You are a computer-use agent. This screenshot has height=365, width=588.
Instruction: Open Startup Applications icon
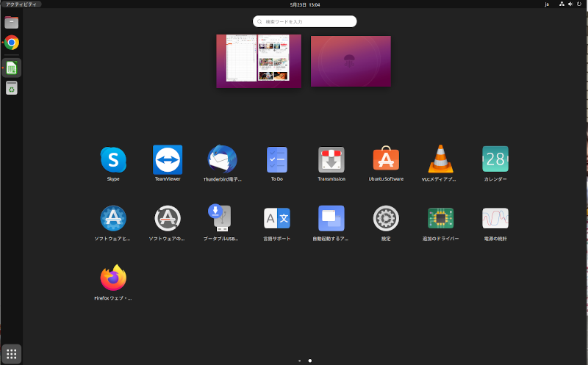[x=331, y=218]
